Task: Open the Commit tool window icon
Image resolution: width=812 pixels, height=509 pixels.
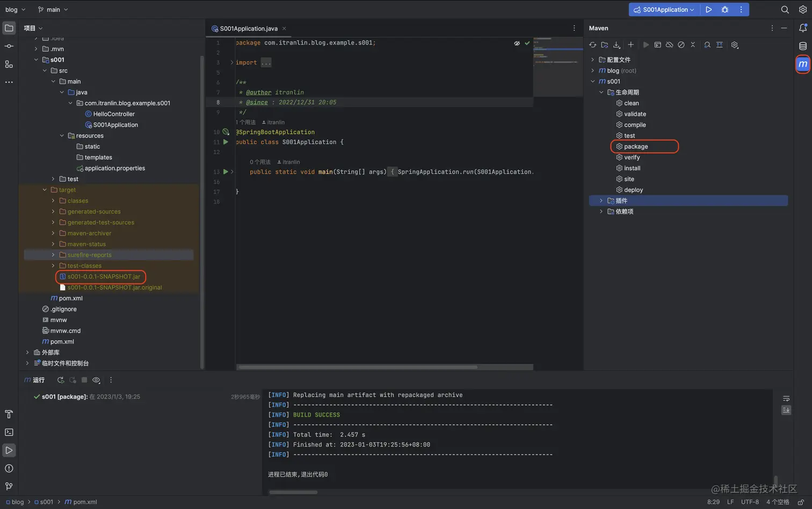Action: coord(9,46)
